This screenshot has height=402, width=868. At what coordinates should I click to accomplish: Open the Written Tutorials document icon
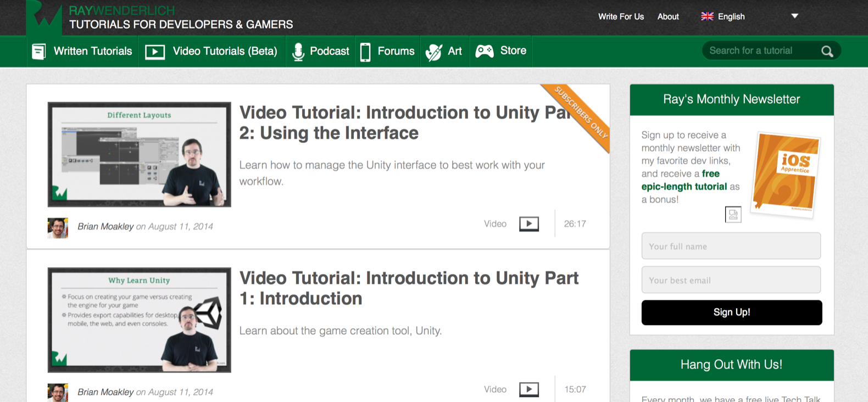[38, 52]
